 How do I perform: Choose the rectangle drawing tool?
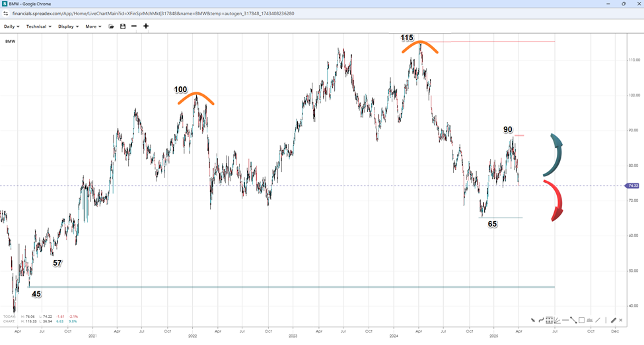581,320
